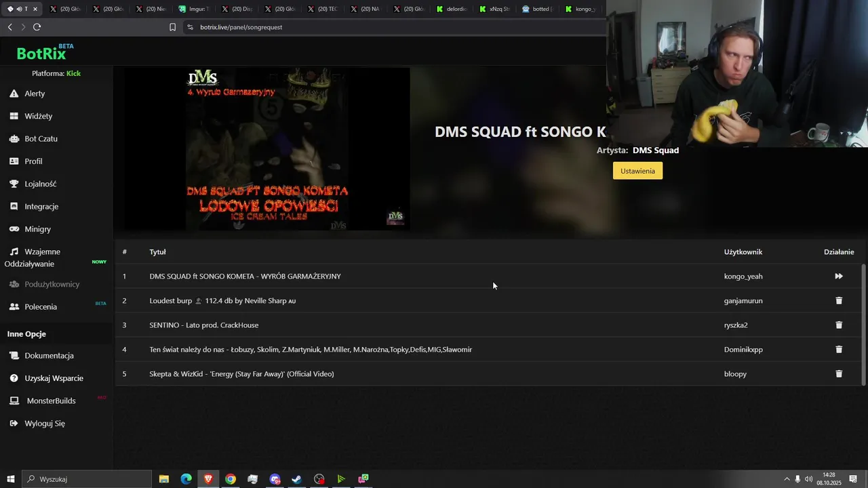Click the user kongo_yeah
This screenshot has height=488, width=868.
click(x=743, y=277)
